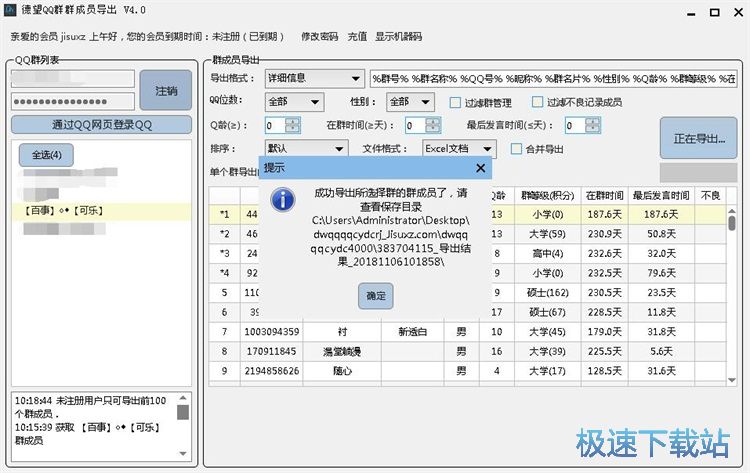
Task: Click the 注销 logout button
Action: (165, 91)
